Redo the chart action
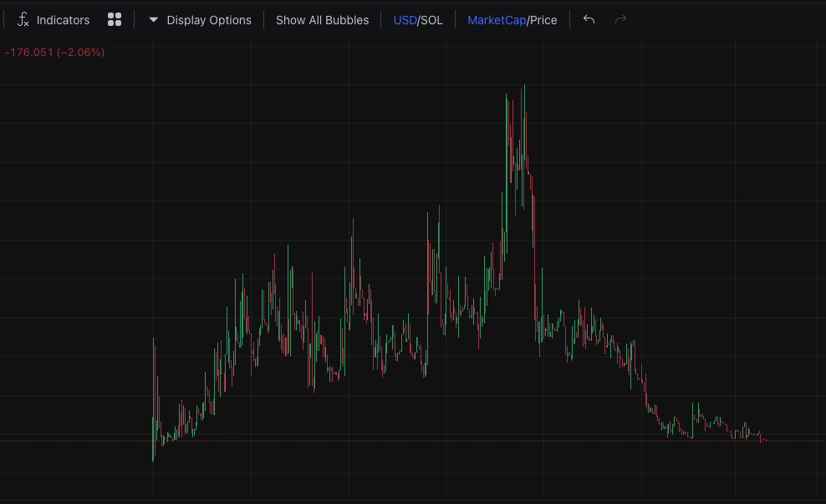The height and width of the screenshot is (504, 826). (x=620, y=19)
